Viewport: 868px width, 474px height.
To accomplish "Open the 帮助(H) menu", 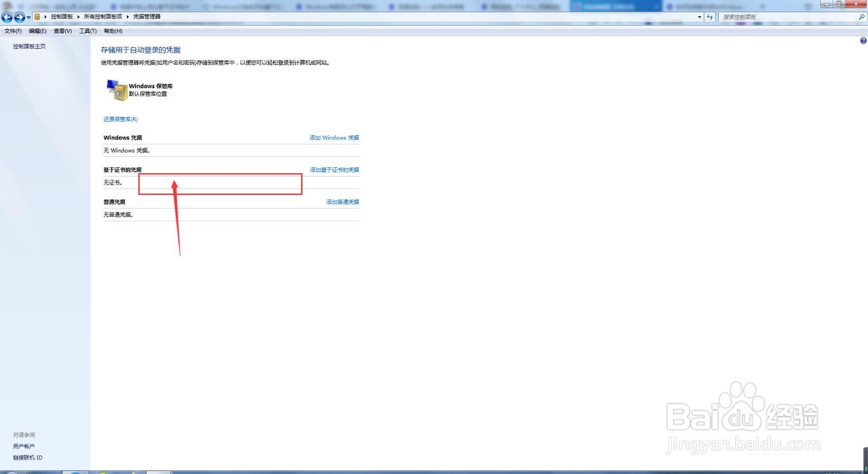I will [x=113, y=31].
